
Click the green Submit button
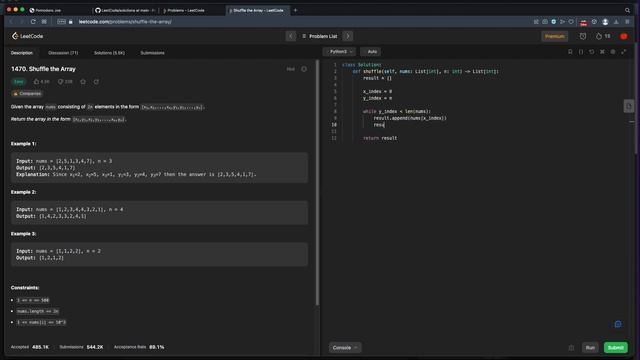pyautogui.click(x=616, y=347)
